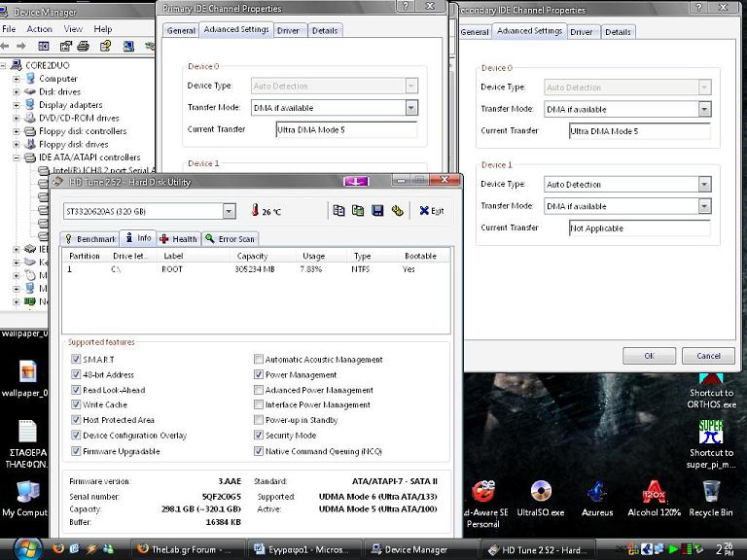Open Primary IDE Device 0 Transfer Mode dropdown
Image resolution: width=747 pixels, height=560 pixels.
pyautogui.click(x=411, y=108)
